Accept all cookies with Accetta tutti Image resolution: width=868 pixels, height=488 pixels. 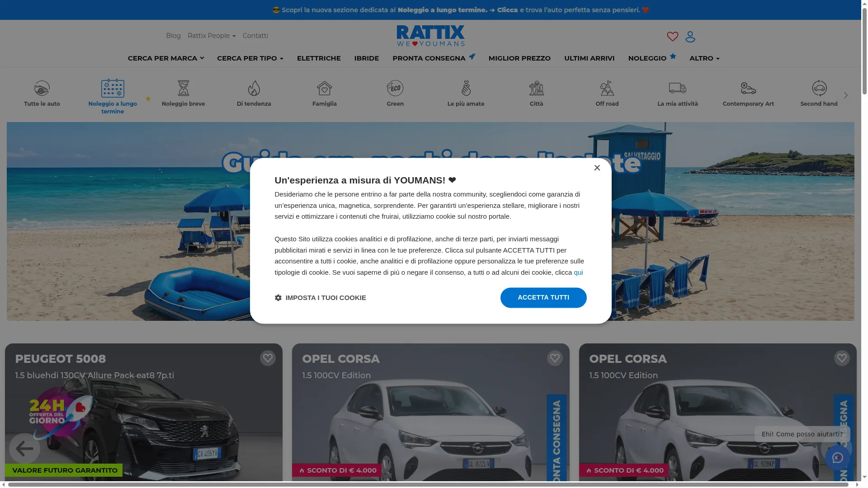pyautogui.click(x=543, y=298)
